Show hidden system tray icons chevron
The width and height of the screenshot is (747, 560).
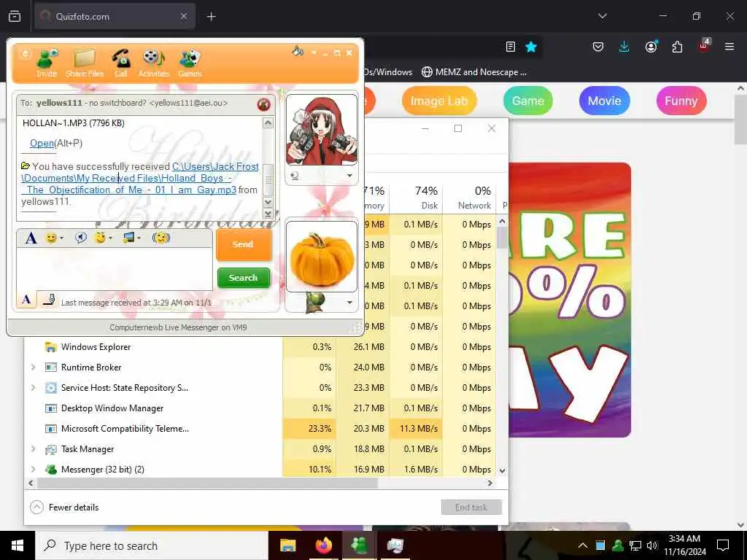coord(583,545)
